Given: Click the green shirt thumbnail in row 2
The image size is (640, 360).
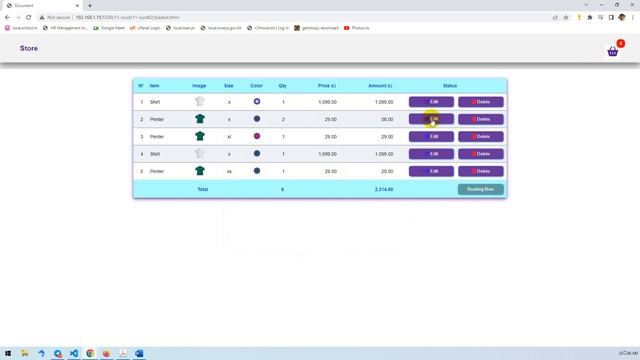Looking at the screenshot, I should click(x=200, y=119).
